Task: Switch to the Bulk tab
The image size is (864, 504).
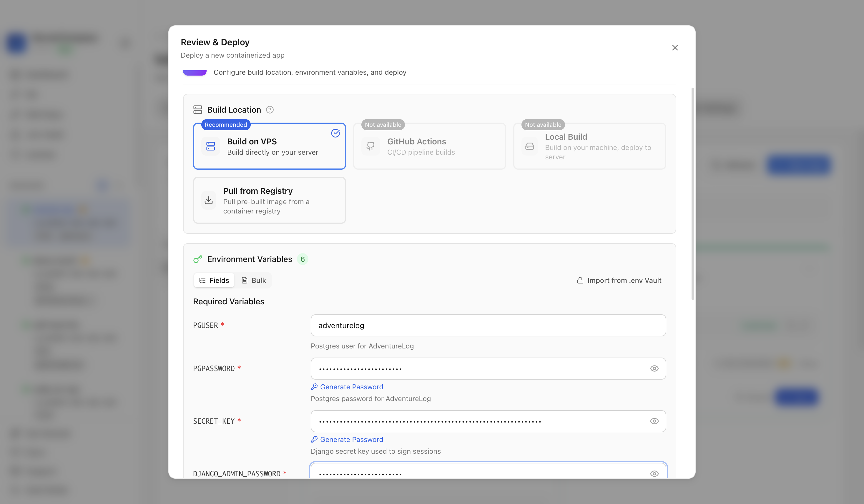Action: tap(254, 280)
